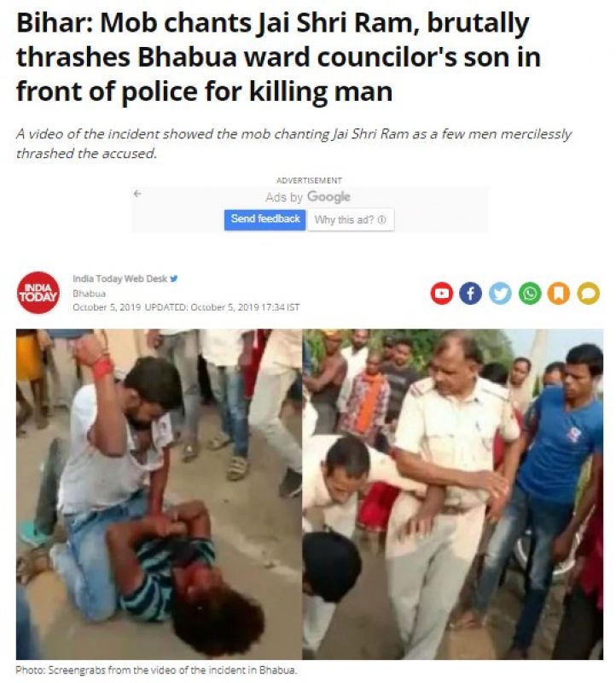The image size is (616, 683).
Task: Open comments via yellow chat icon
Action: point(589,293)
